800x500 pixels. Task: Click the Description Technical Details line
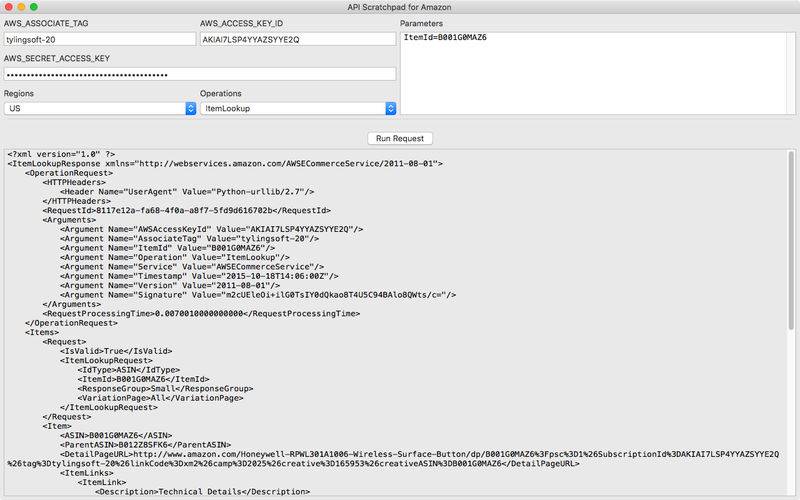(x=202, y=492)
